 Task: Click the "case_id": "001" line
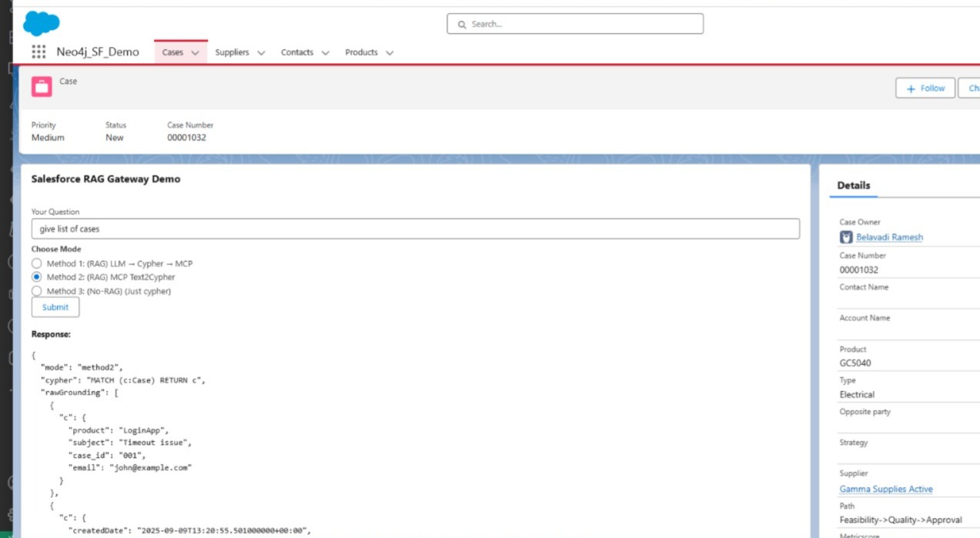tap(107, 455)
